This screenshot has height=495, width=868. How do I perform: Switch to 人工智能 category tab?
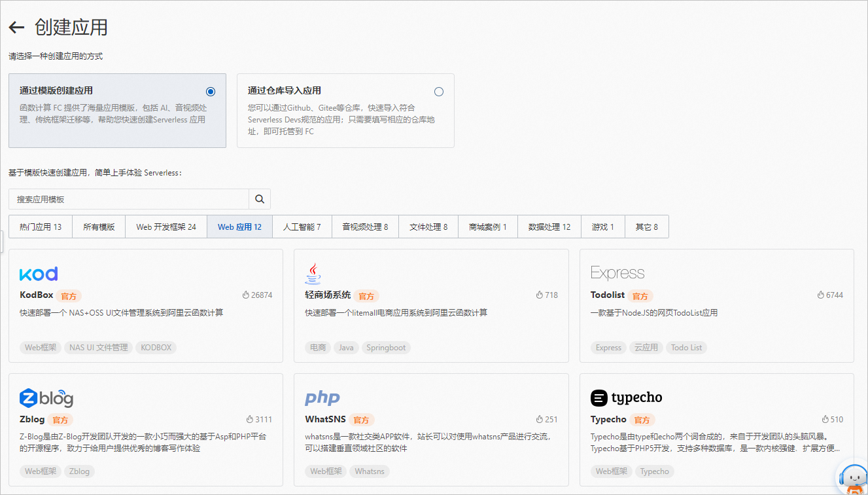[302, 226]
